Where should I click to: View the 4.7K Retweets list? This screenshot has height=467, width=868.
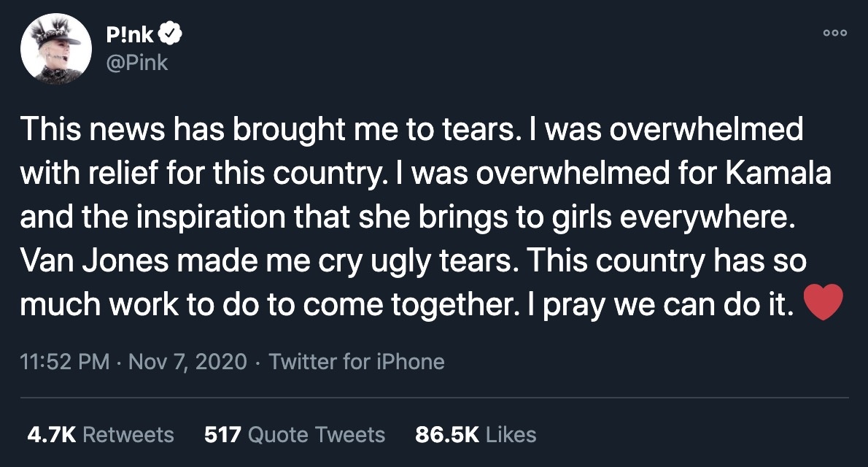tap(101, 435)
